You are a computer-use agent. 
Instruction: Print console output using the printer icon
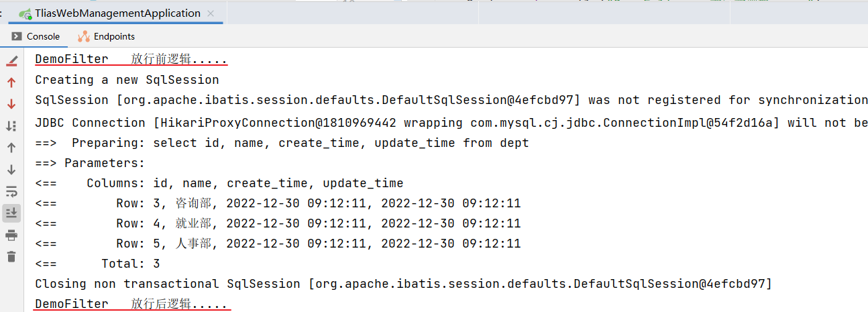[11, 235]
